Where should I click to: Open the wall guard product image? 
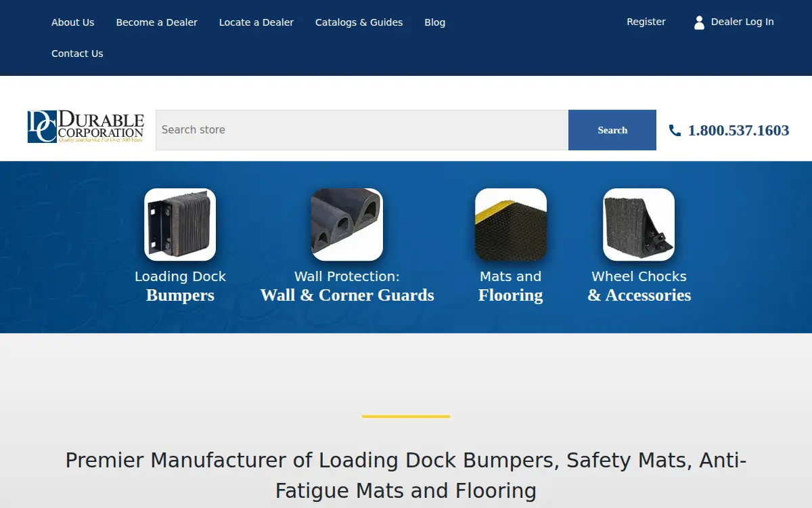point(347,224)
